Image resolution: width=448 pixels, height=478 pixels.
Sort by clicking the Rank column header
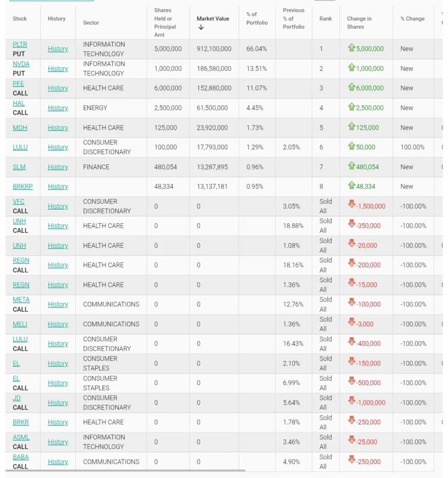tap(325, 19)
